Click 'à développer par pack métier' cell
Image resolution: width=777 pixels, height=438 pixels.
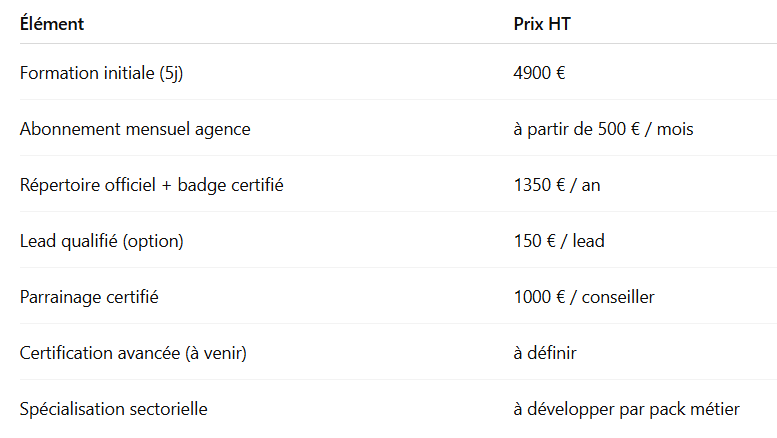tap(626, 409)
